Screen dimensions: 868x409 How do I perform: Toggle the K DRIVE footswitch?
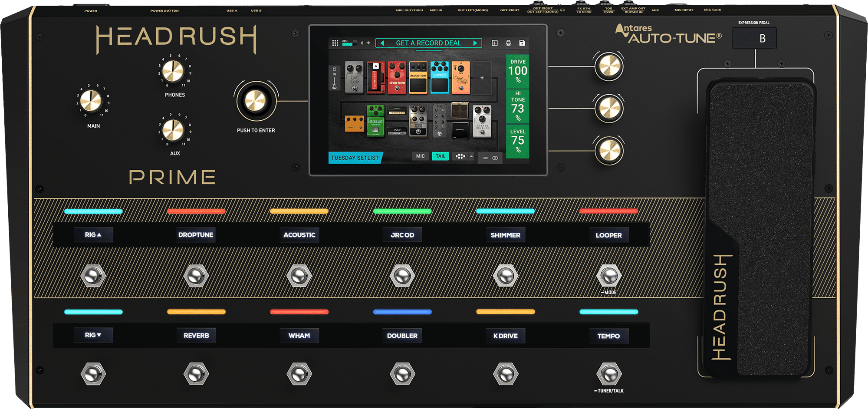(x=505, y=374)
